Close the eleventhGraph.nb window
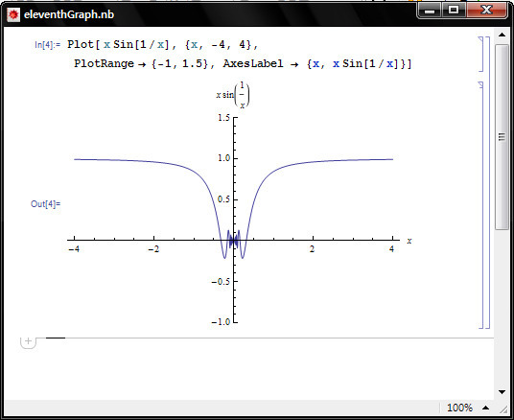 pyautogui.click(x=487, y=10)
